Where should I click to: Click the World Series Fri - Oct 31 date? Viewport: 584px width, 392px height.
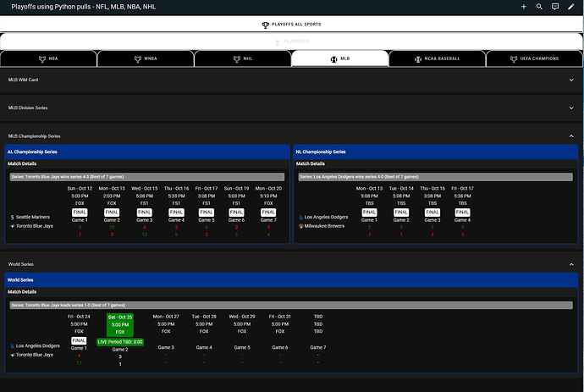coord(279,317)
